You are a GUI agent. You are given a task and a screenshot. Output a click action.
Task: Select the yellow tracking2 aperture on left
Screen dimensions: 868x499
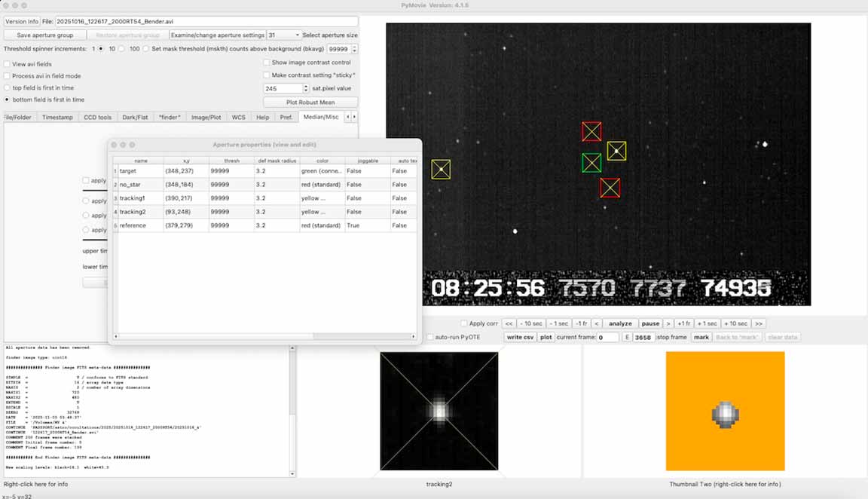[441, 170]
